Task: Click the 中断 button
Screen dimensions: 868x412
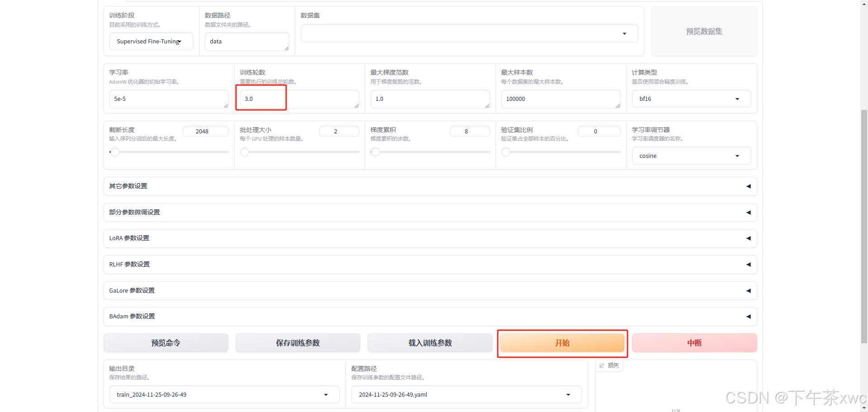Action: tap(694, 343)
